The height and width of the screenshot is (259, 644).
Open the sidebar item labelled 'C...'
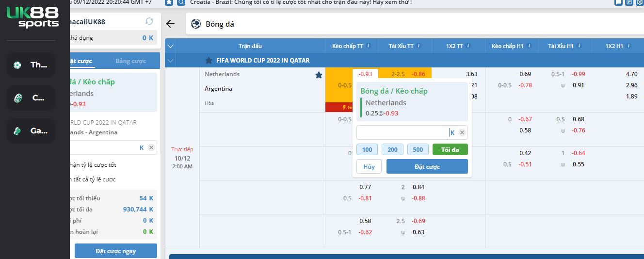(31, 97)
